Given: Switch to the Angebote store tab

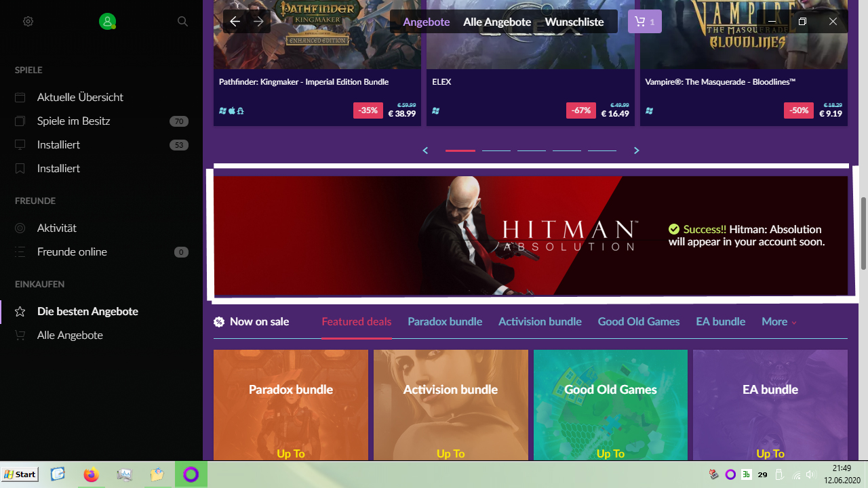Looking at the screenshot, I should (x=427, y=22).
